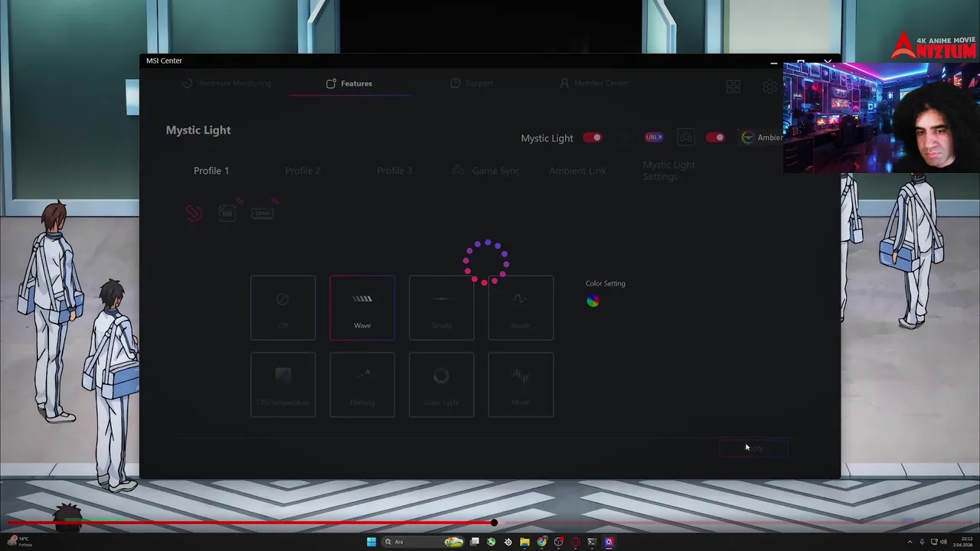Open OBS icon on the taskbar

click(559, 542)
